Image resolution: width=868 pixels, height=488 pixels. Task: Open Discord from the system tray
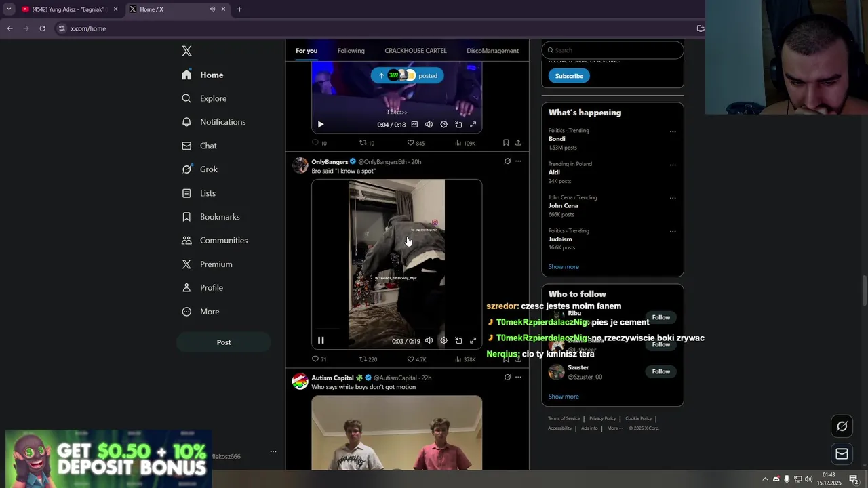(x=776, y=479)
